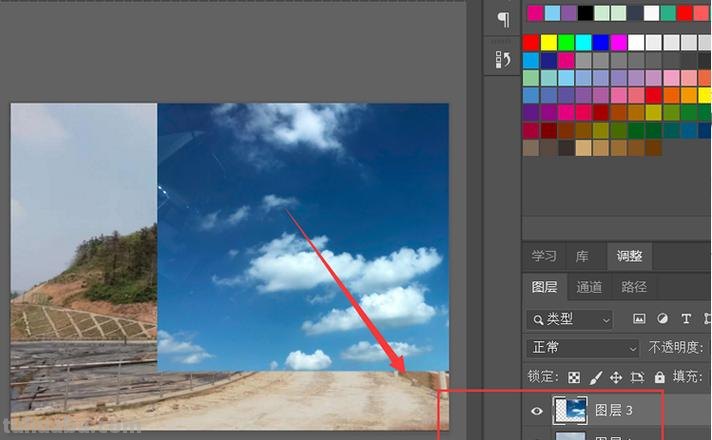Click the layer filter search magnifier icon
The image size is (712, 440).
tap(538, 319)
